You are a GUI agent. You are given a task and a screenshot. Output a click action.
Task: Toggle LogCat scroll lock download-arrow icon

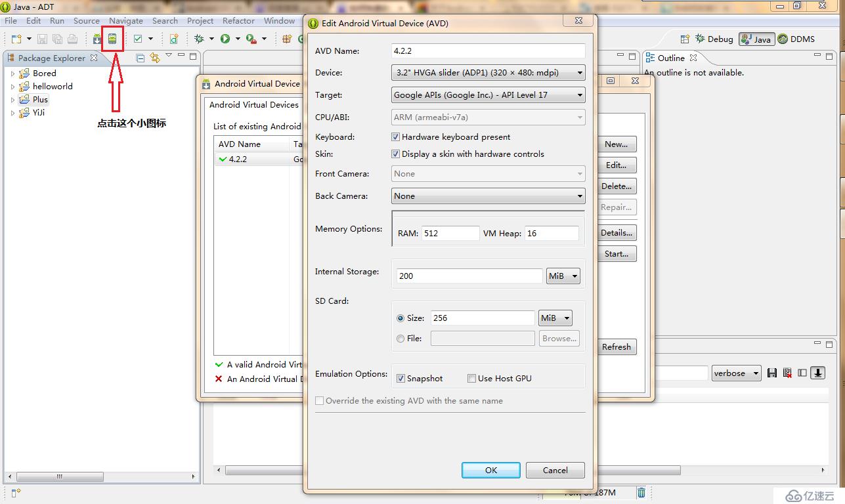(x=818, y=373)
